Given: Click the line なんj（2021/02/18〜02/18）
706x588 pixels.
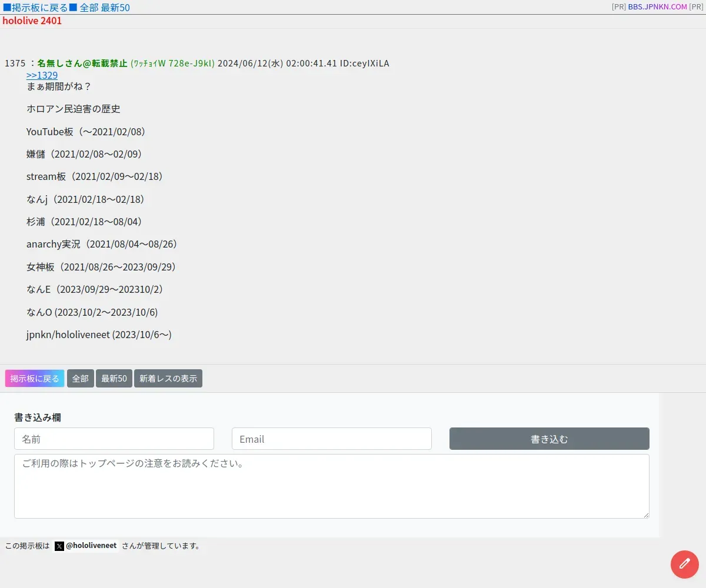Looking at the screenshot, I should pos(86,199).
